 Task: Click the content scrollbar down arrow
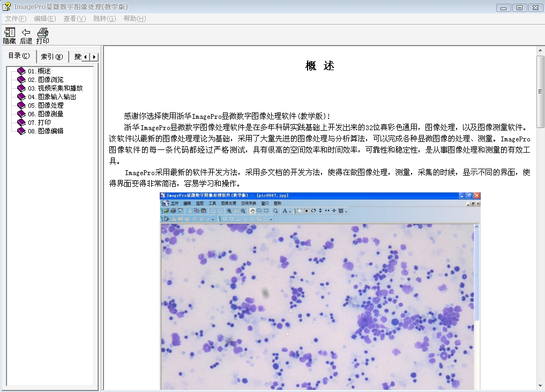(541, 386)
